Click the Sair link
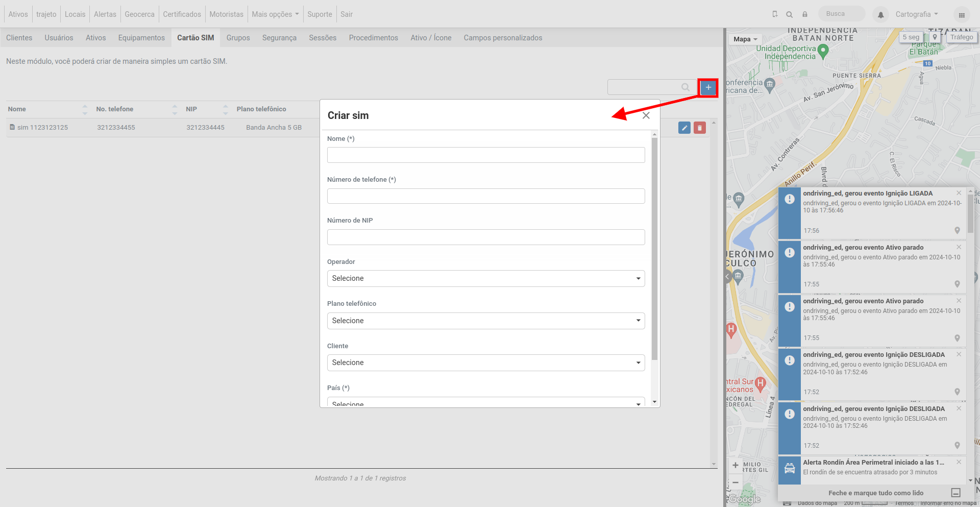Image resolution: width=980 pixels, height=507 pixels. (347, 14)
